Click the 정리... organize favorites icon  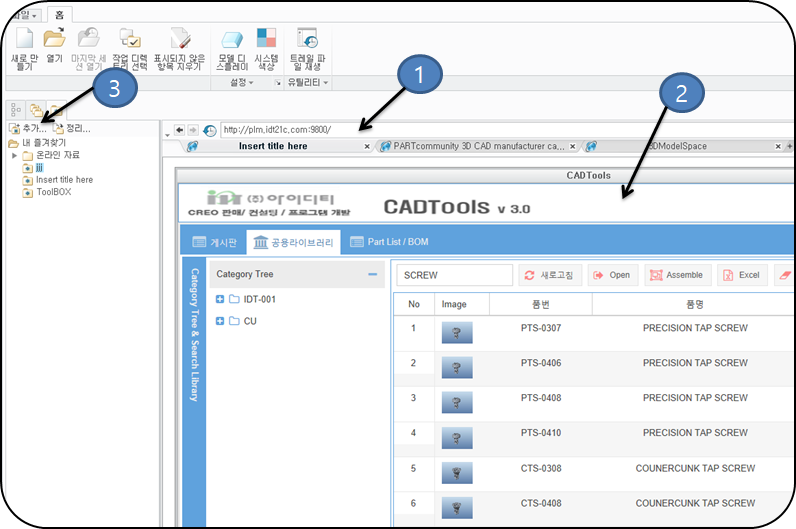(58, 129)
